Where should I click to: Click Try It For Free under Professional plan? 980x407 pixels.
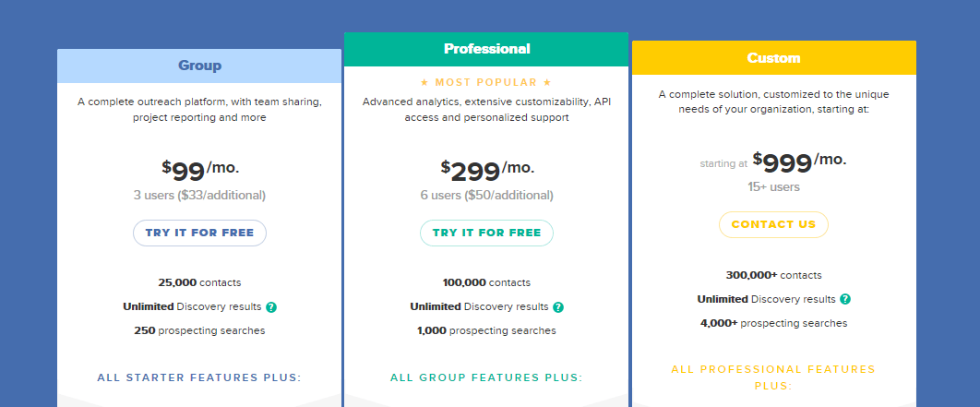click(486, 233)
